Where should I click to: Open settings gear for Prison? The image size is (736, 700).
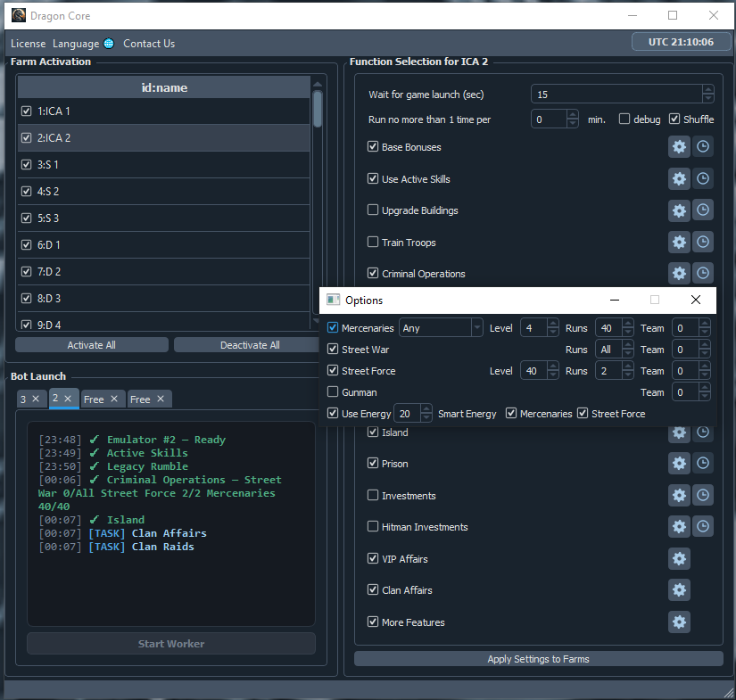coord(679,464)
